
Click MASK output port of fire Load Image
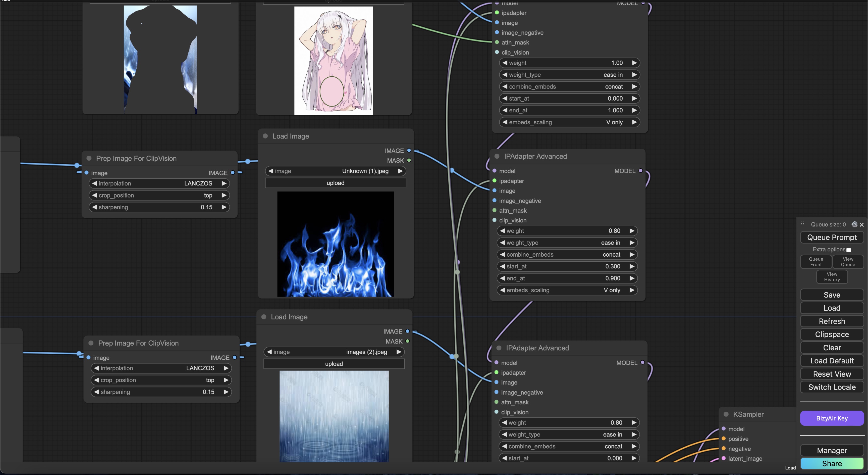pos(409,160)
